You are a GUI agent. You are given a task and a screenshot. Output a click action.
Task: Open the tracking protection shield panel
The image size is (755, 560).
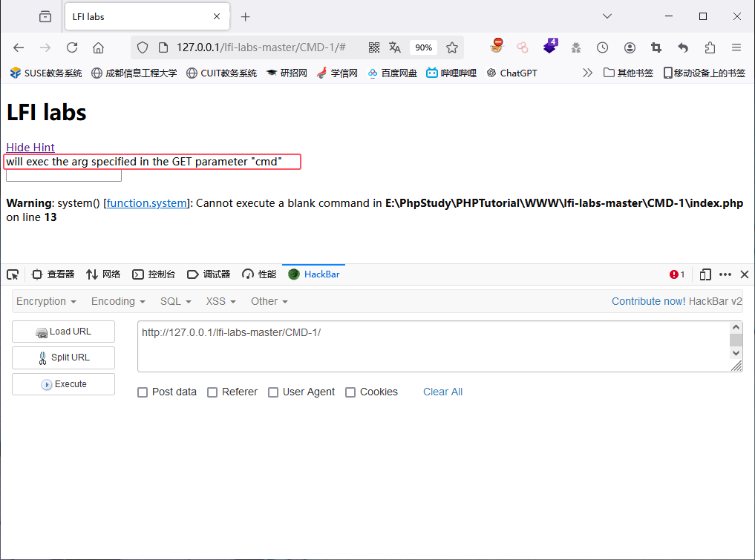(x=141, y=47)
